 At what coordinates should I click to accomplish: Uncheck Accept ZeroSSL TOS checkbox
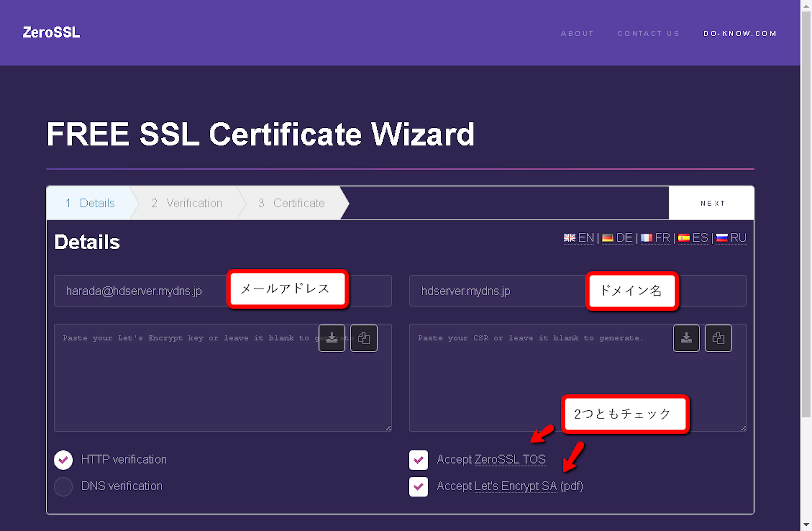point(418,460)
